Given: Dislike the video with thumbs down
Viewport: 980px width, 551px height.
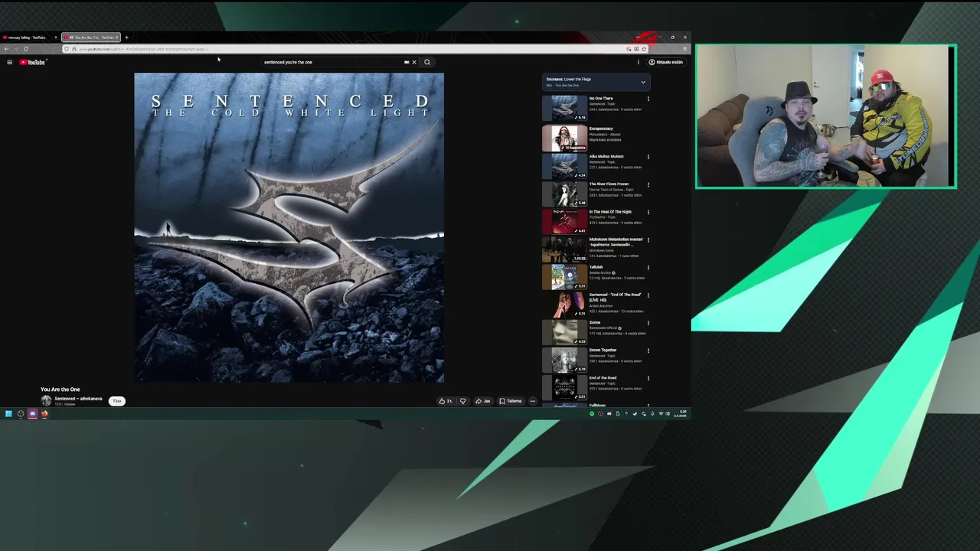Looking at the screenshot, I should (462, 401).
